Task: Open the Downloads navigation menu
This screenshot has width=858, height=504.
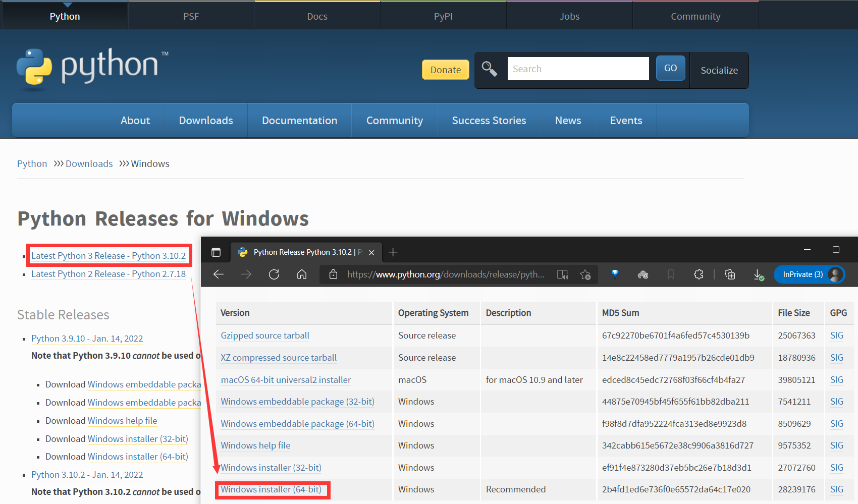Action: pyautogui.click(x=206, y=120)
